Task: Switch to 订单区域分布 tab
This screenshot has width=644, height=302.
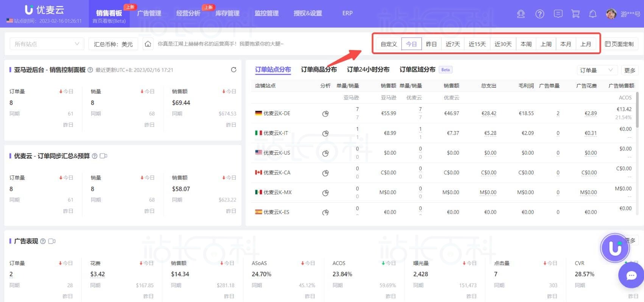Action: 417,70
